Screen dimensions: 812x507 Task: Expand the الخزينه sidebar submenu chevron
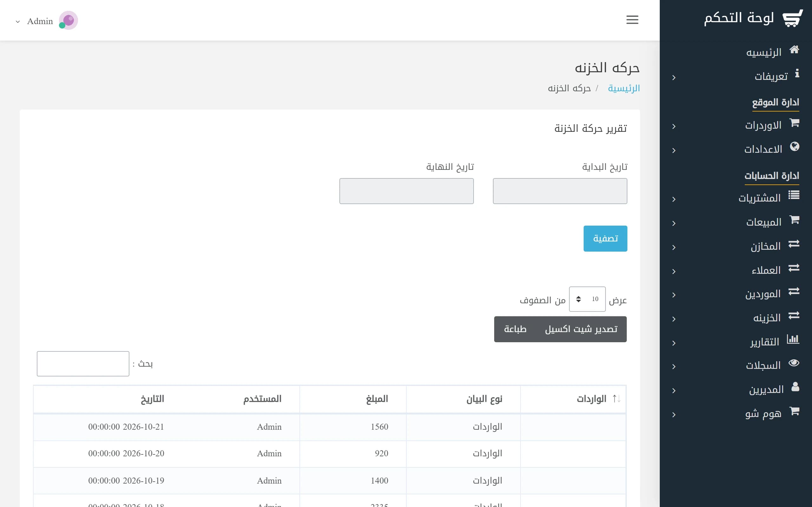coord(674,319)
